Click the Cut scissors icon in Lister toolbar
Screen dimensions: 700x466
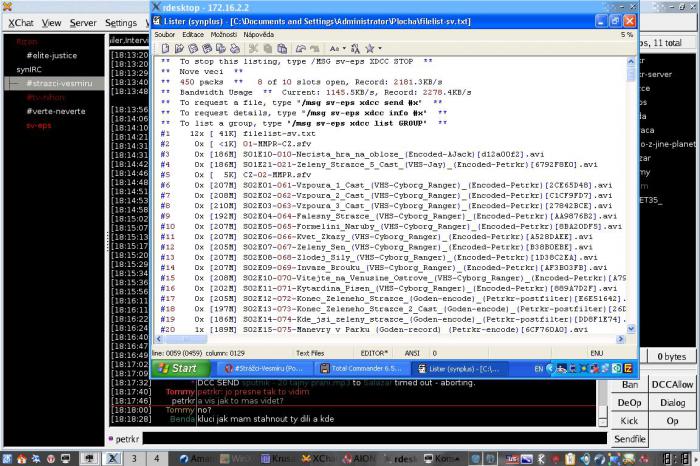coord(253,48)
